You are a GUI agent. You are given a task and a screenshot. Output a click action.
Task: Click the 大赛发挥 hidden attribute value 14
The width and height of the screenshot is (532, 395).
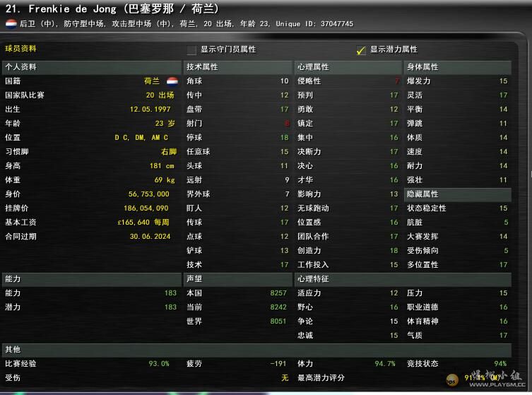click(503, 237)
